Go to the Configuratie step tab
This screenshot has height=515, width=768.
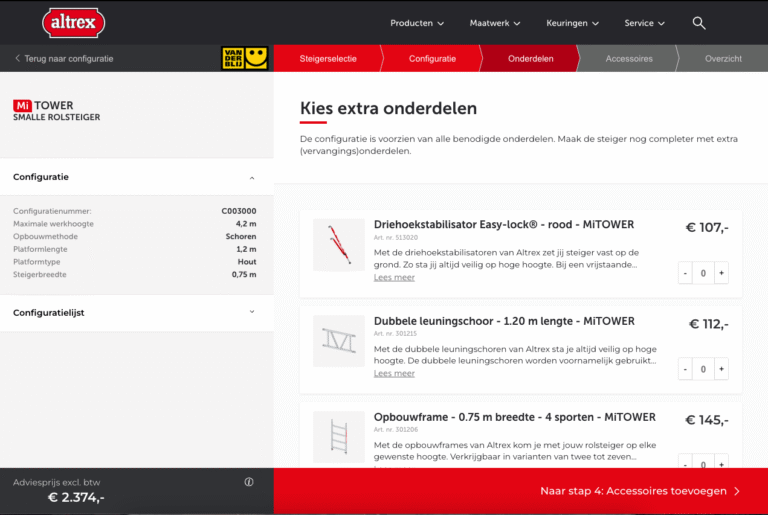click(432, 58)
